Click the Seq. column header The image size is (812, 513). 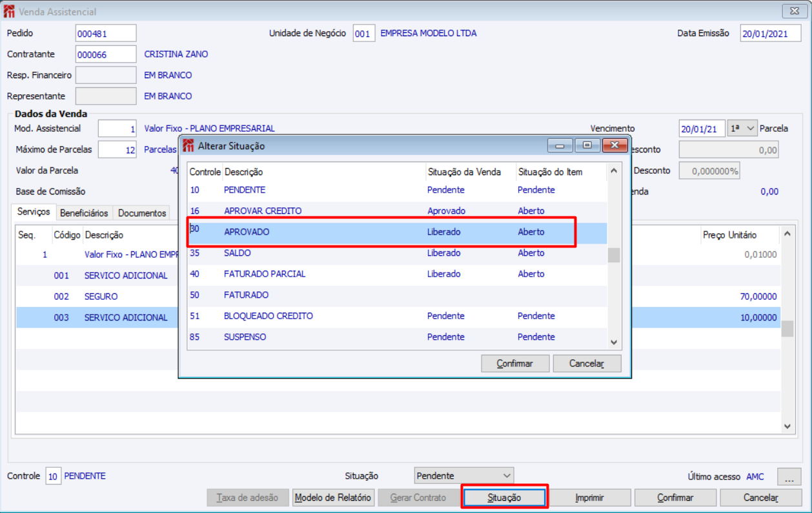[26, 235]
